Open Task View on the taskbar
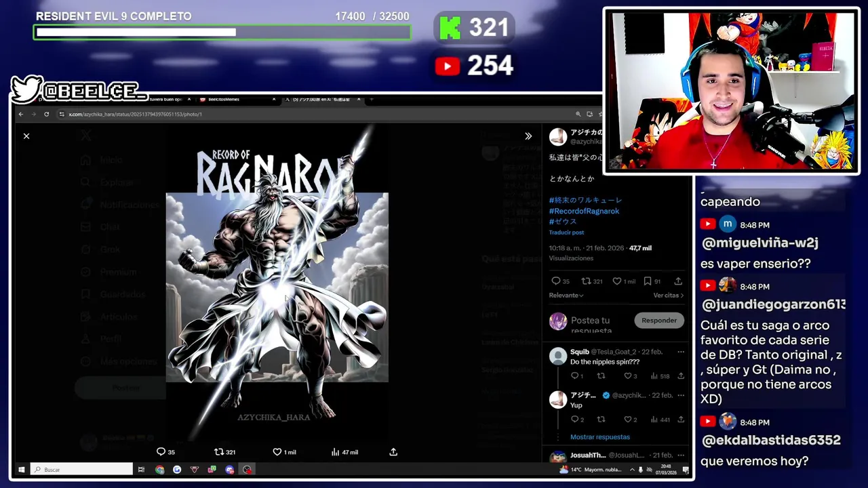868x488 pixels. pyautogui.click(x=141, y=469)
